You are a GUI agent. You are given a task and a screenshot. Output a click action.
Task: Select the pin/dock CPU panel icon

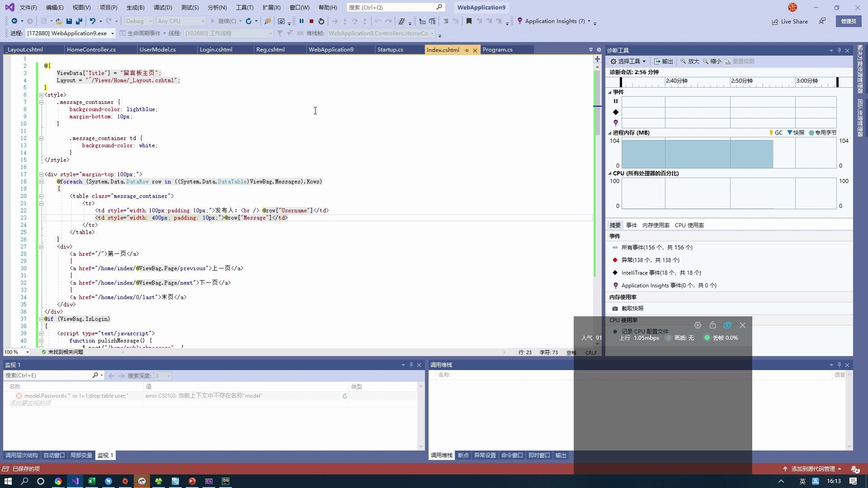coord(713,325)
